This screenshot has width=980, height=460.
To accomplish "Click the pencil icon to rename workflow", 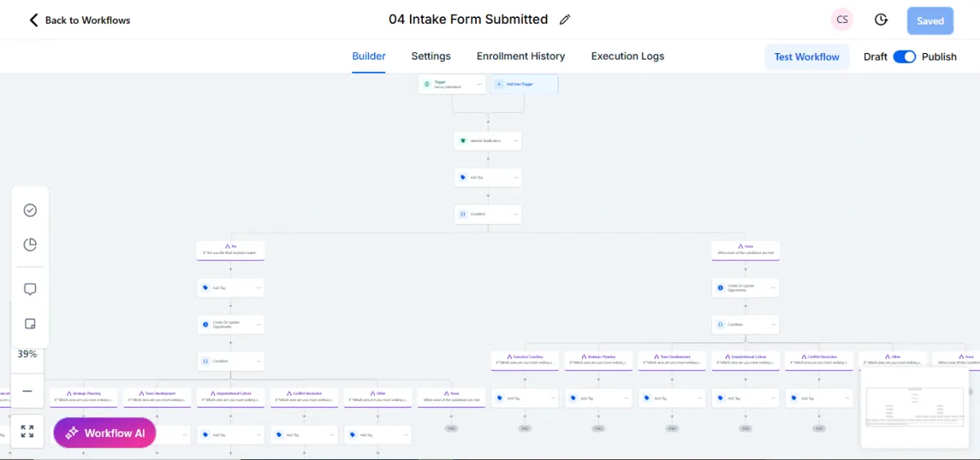I will [x=565, y=20].
